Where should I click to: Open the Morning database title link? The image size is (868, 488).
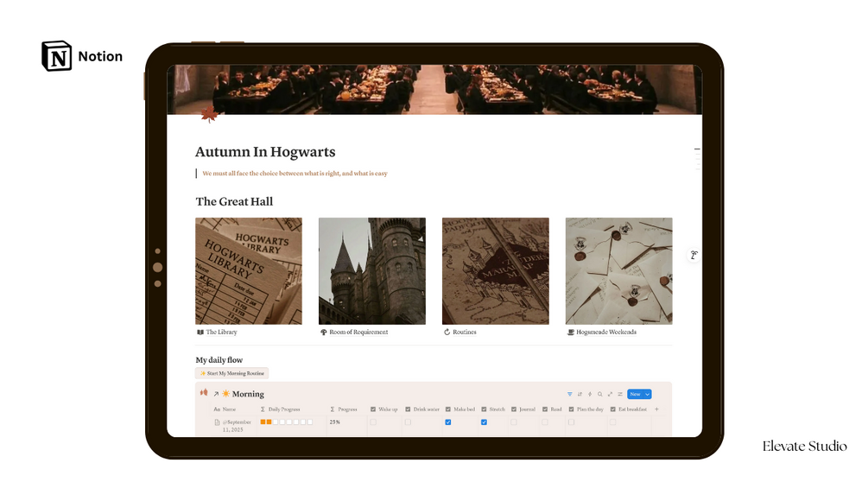(248, 394)
